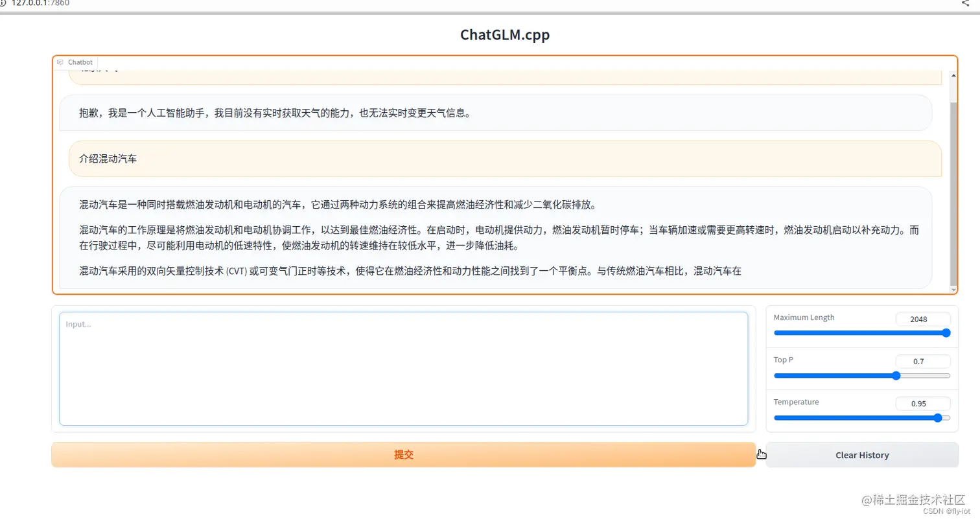
Task: Click the Temperature value box 0.95
Action: 922,403
